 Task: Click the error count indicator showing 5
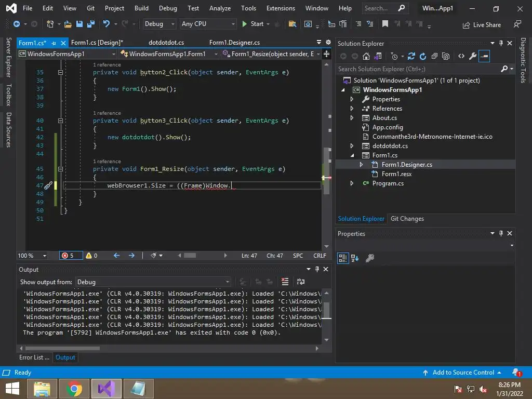coord(71,256)
